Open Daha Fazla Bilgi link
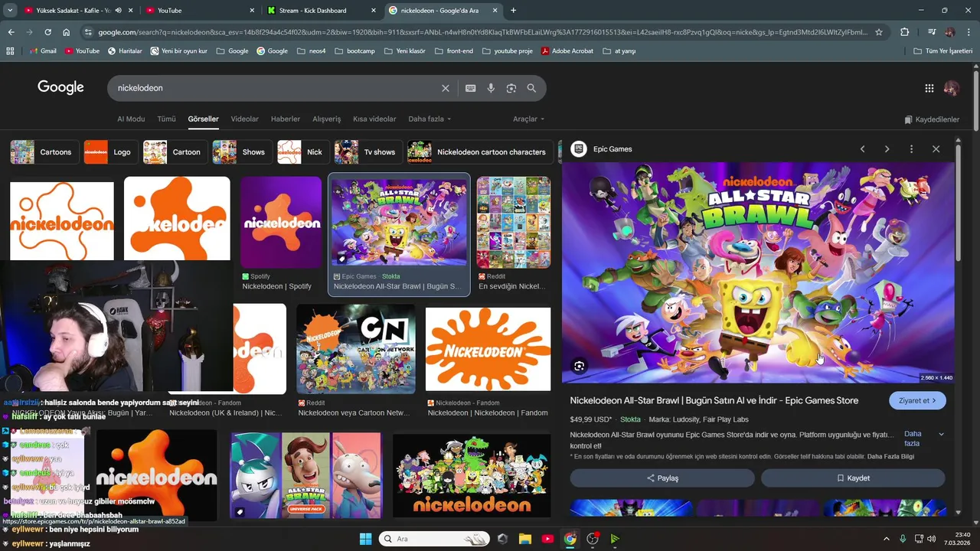This screenshot has width=980, height=551. coord(890,457)
